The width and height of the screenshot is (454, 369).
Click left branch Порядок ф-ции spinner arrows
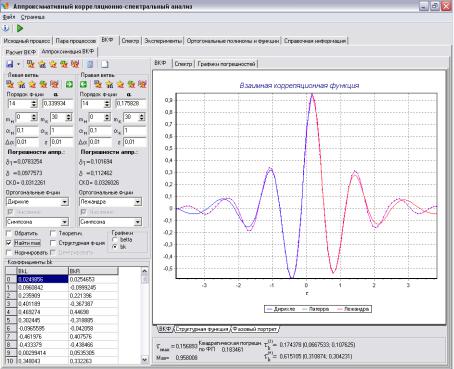[x=34, y=104]
